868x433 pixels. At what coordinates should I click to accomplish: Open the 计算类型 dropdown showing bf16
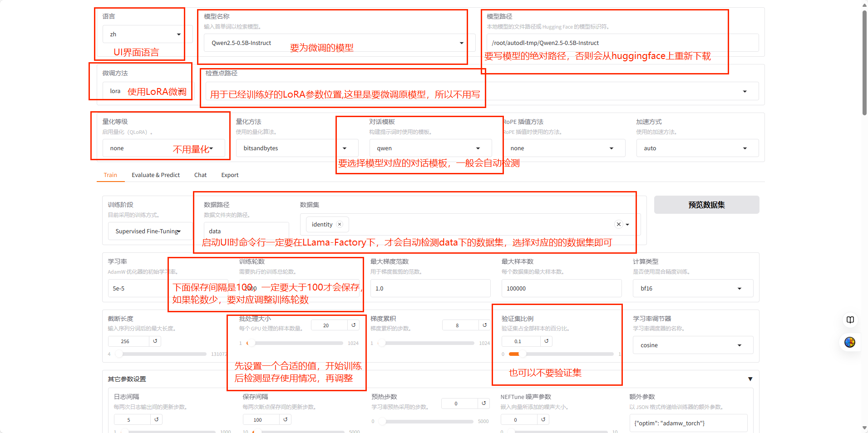pos(692,289)
